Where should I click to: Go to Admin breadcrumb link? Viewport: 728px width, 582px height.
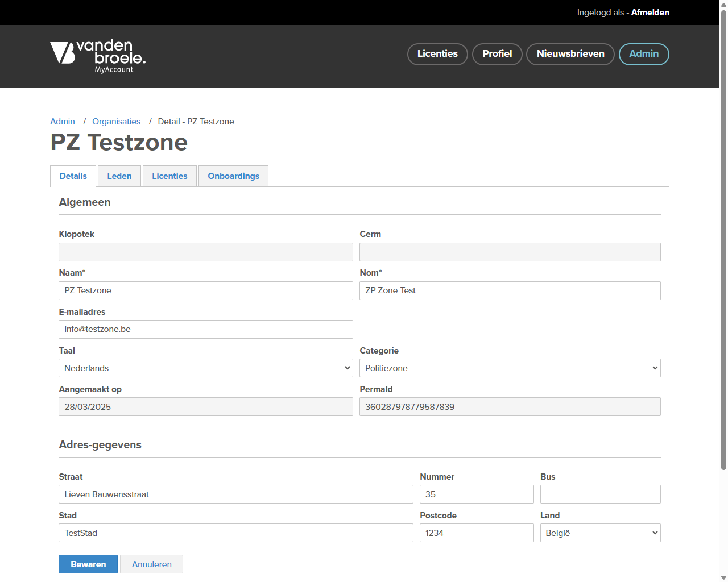pos(63,122)
